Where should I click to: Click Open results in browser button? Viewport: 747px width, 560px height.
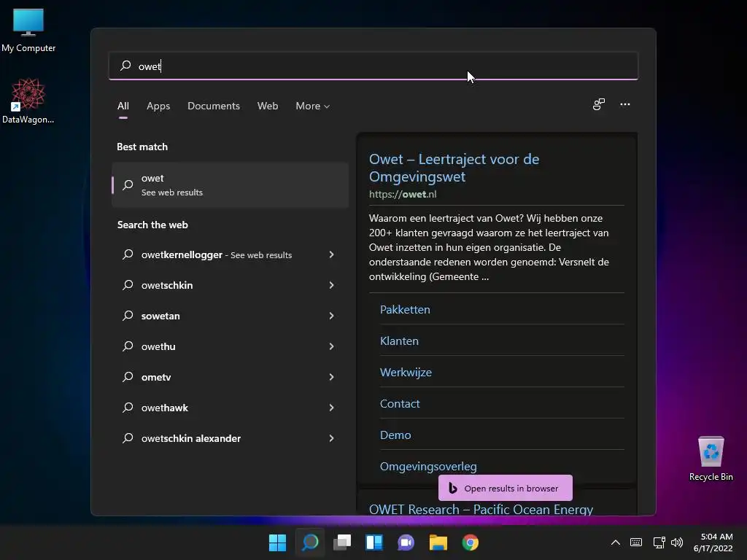coord(506,488)
